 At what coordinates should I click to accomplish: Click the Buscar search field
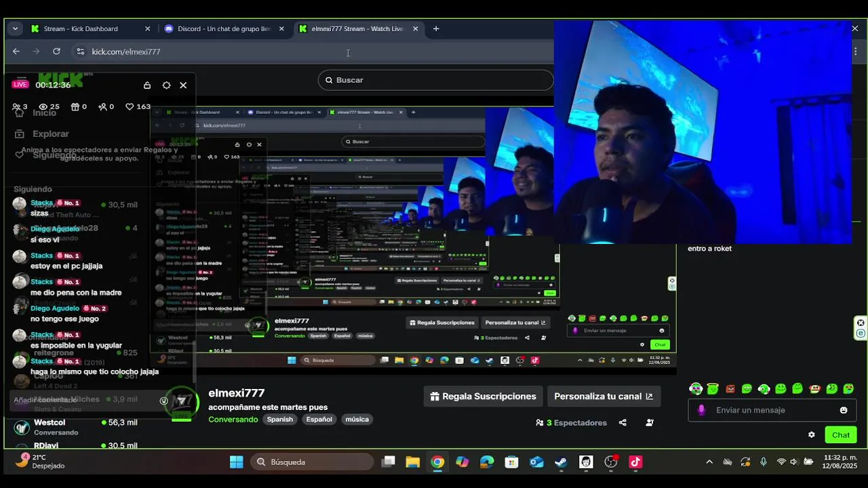click(435, 80)
